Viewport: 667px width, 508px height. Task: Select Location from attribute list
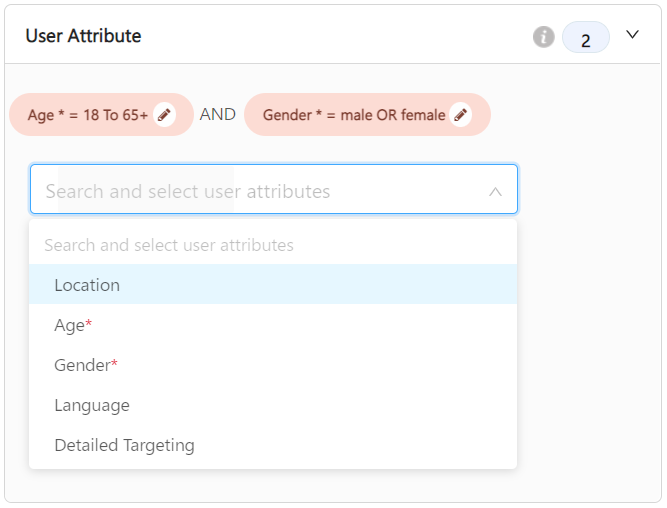click(x=273, y=284)
